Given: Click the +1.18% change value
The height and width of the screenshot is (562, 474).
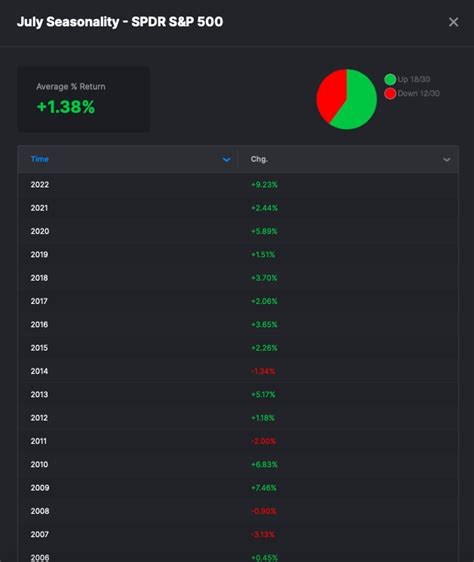Looking at the screenshot, I should pyautogui.click(x=263, y=418).
